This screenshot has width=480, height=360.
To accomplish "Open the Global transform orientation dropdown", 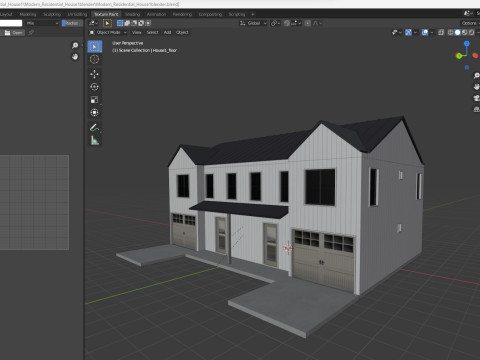I will (x=253, y=23).
